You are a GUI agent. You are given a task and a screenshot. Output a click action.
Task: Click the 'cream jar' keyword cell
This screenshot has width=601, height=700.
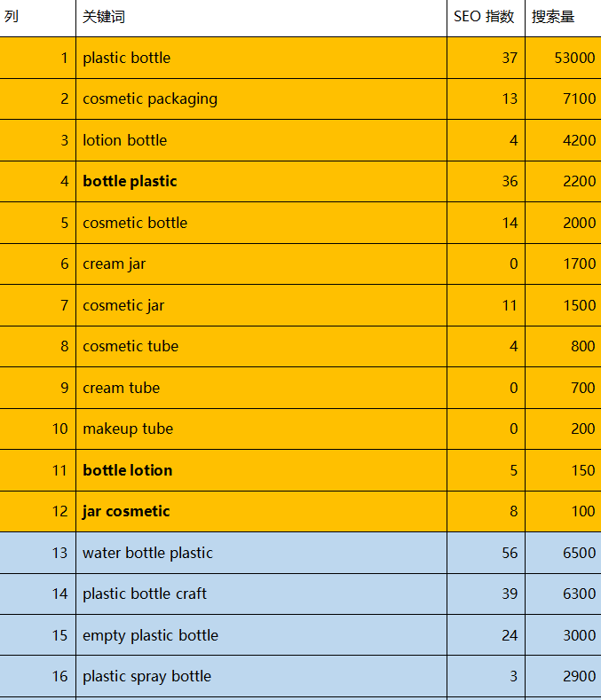tap(261, 264)
